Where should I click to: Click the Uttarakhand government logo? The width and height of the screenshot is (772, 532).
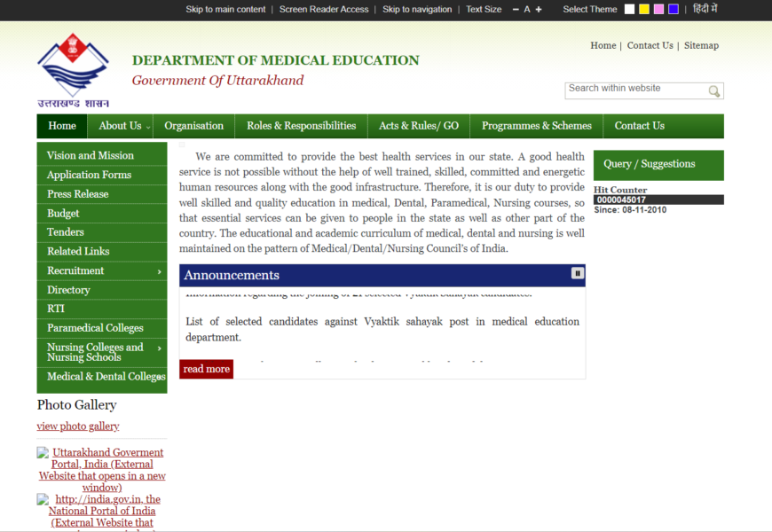point(73,70)
